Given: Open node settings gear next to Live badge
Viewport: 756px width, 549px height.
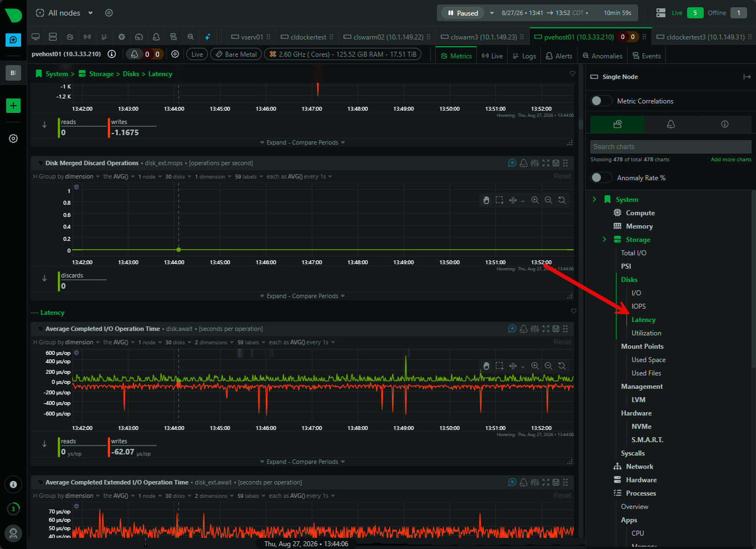Looking at the screenshot, I should (175, 54).
